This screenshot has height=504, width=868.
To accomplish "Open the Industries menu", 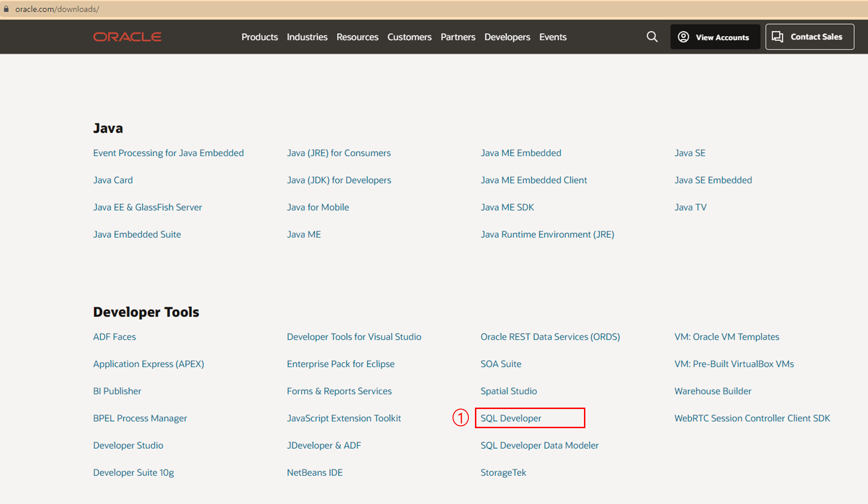I will tap(307, 37).
